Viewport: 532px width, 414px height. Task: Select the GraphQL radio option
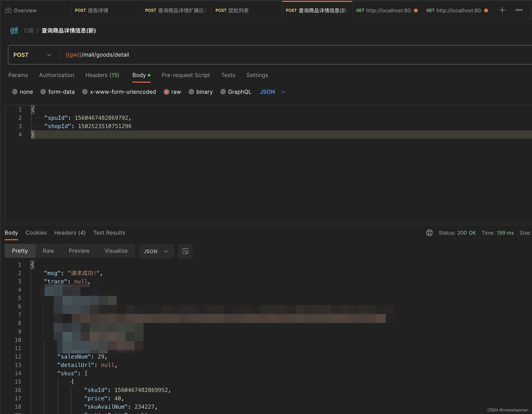pos(223,92)
